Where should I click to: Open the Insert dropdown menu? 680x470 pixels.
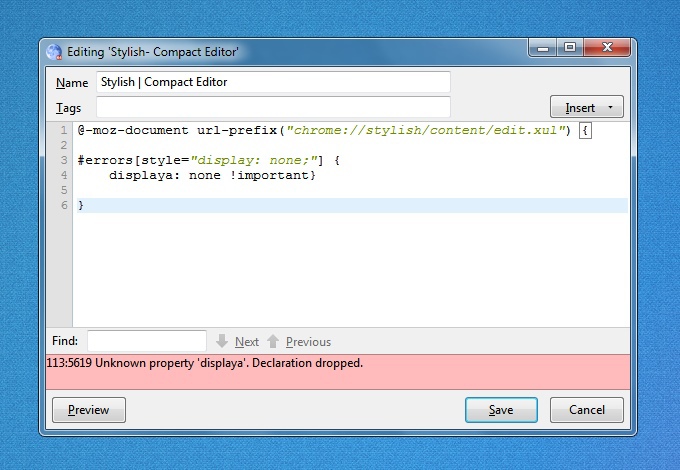click(x=587, y=107)
